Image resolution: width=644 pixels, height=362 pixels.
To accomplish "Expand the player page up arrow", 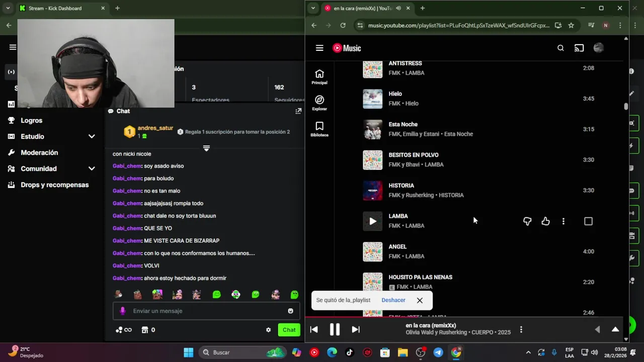I will click(615, 329).
